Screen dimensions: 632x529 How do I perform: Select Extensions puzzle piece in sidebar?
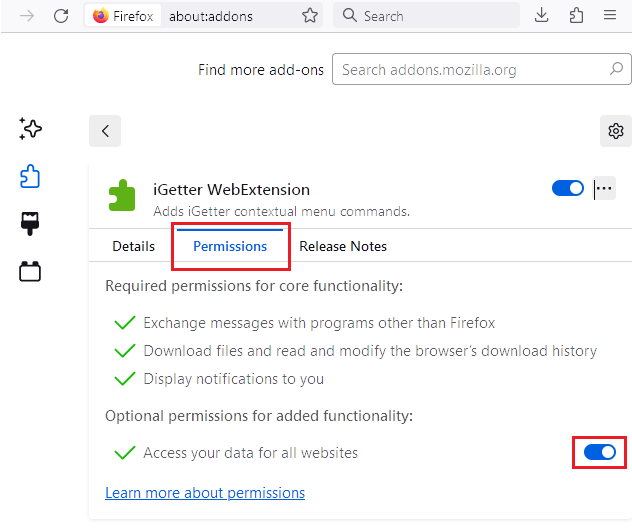[30, 177]
